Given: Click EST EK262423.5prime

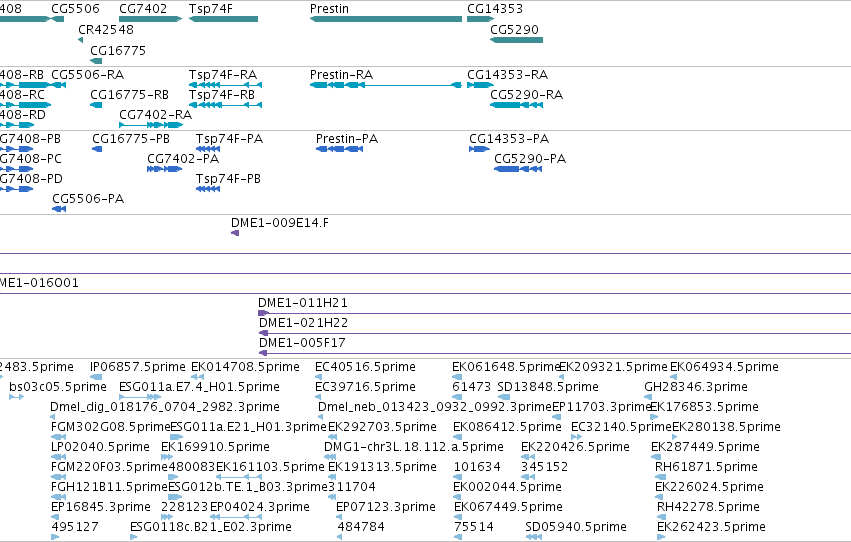Looking at the screenshot, I should pos(712,527).
